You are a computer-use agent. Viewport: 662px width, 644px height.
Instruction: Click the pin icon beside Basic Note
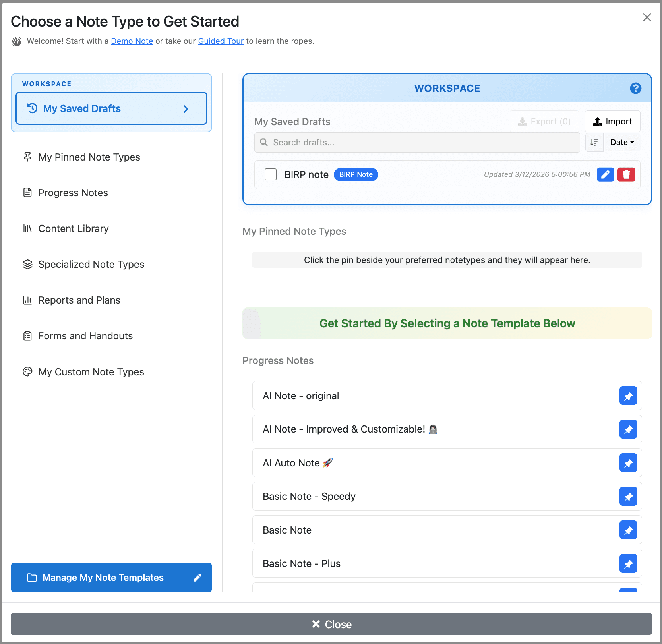click(628, 530)
